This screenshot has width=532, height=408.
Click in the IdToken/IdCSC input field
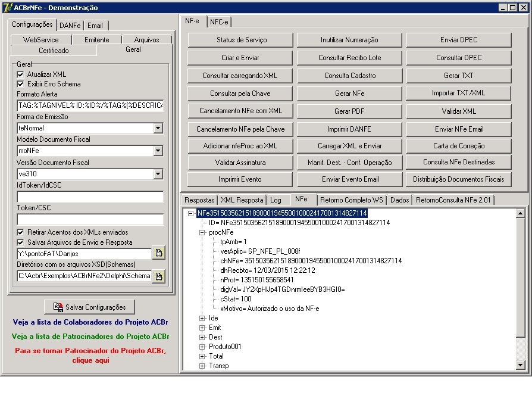pyautogui.click(x=90, y=197)
